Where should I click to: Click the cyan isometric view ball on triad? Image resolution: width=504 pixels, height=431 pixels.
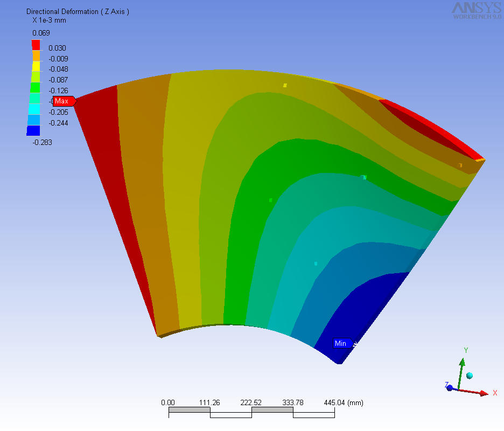tap(470, 376)
